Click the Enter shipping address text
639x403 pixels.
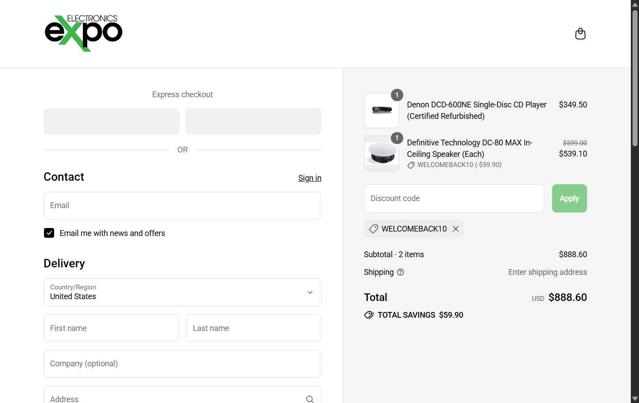tap(547, 272)
